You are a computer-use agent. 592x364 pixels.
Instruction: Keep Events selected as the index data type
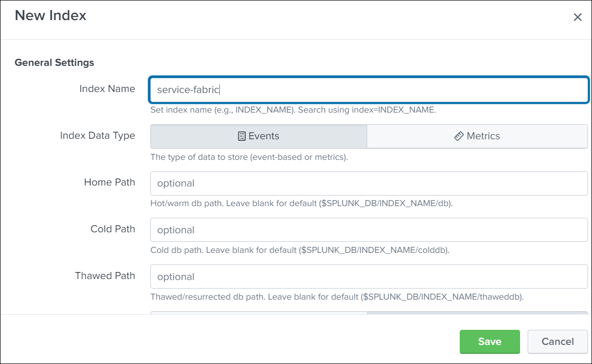(259, 135)
